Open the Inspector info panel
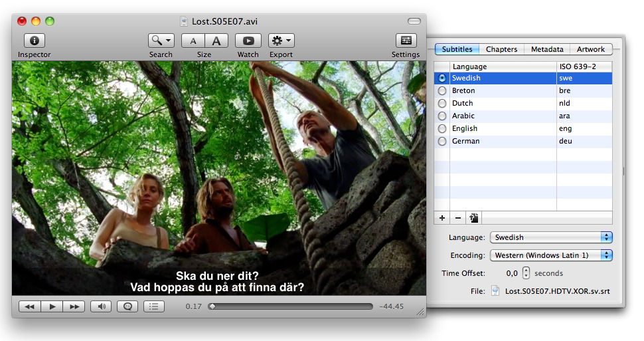Viewport: 644px width, 341px height. [34, 41]
